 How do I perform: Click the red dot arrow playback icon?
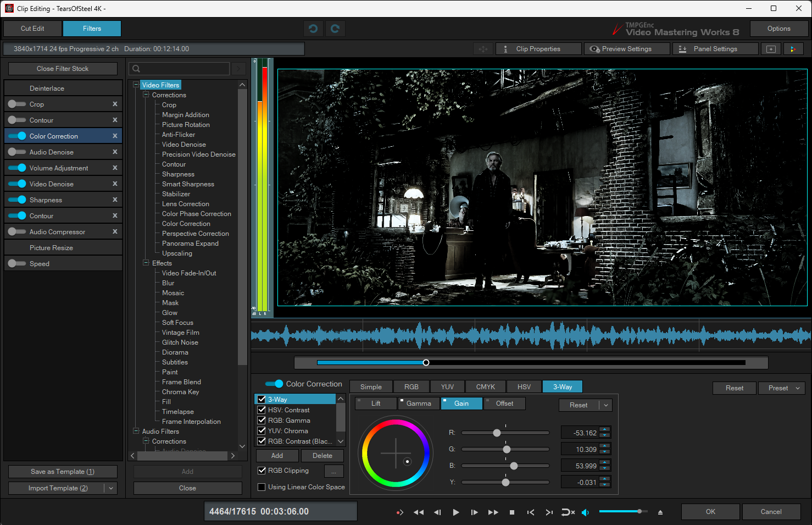point(400,512)
